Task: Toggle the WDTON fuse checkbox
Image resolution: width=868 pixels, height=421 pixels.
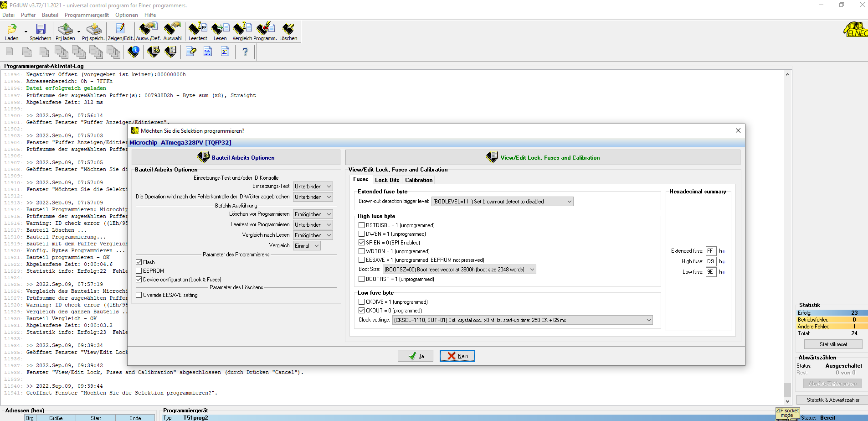Action: 362,251
